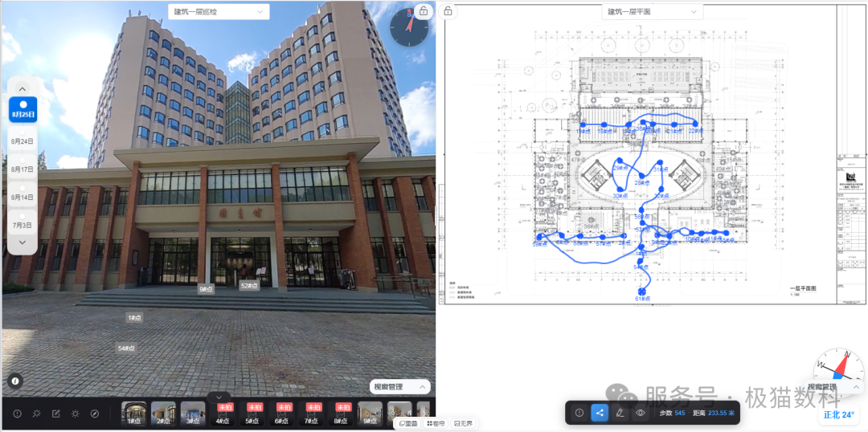This screenshot has width=868, height=432.
Task: Click the exclamation icon on the floor plan toolbar
Action: [579, 413]
